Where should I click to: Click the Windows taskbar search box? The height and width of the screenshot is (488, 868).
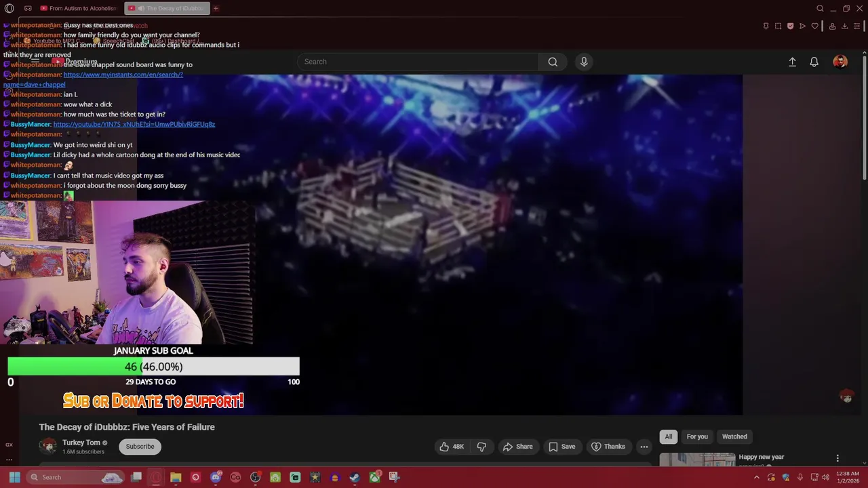(75, 477)
